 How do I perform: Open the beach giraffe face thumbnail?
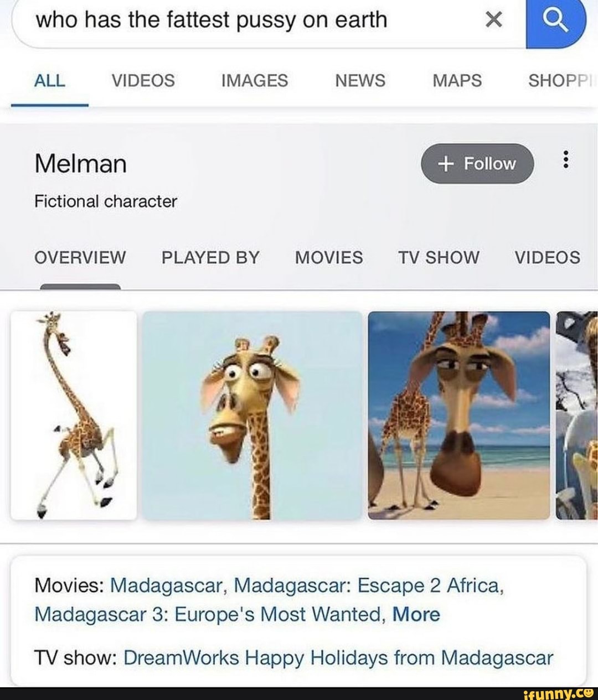(459, 416)
